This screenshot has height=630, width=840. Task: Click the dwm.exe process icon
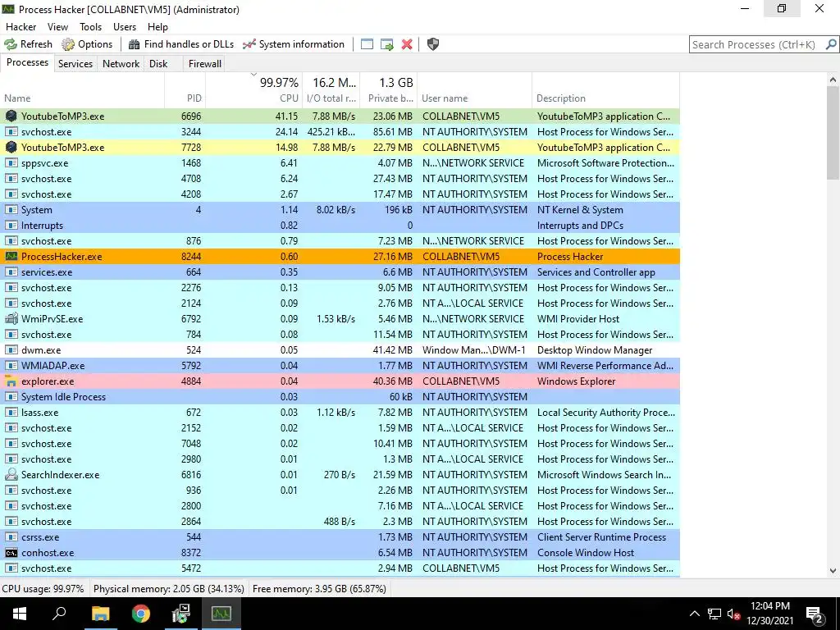click(x=11, y=350)
